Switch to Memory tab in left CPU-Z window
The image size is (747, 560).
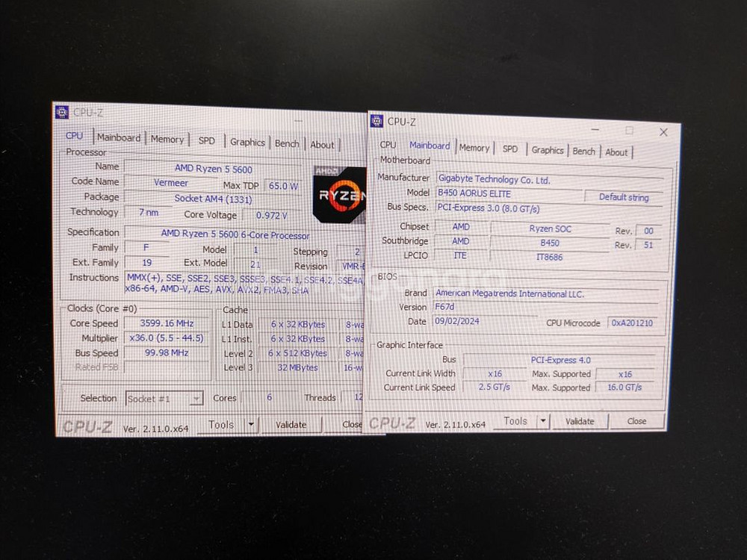tap(167, 139)
